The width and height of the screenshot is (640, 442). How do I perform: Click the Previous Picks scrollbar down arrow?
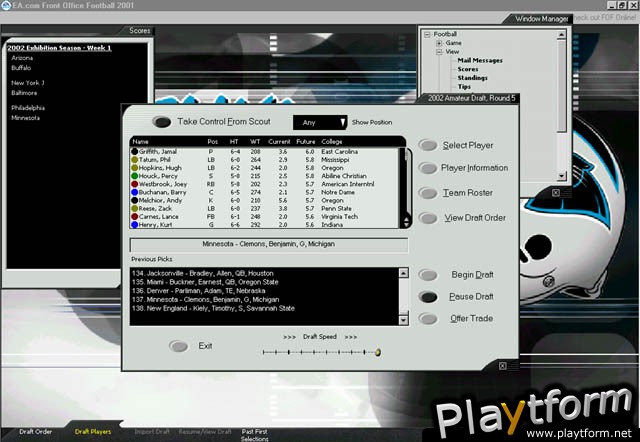pos(403,320)
